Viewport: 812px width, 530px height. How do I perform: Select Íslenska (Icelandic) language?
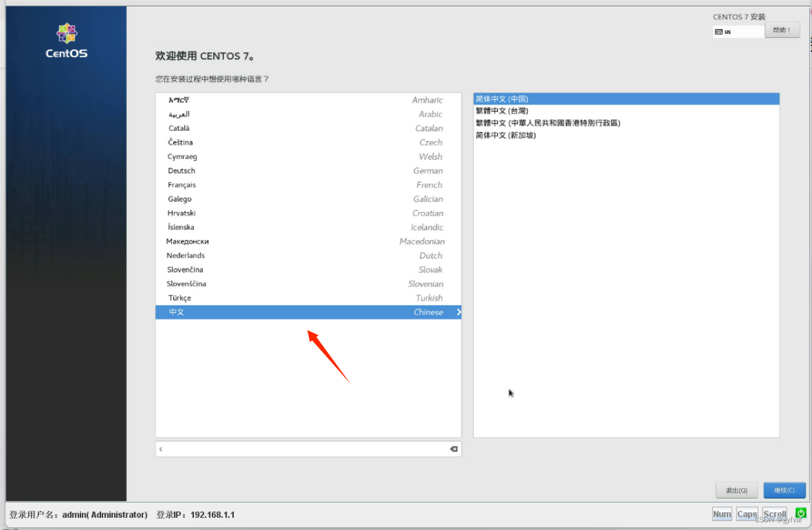[x=308, y=227]
